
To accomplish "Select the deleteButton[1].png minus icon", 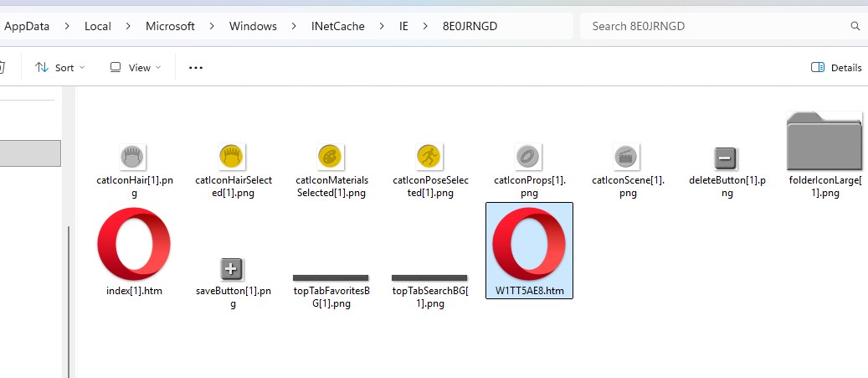I will pos(726,158).
